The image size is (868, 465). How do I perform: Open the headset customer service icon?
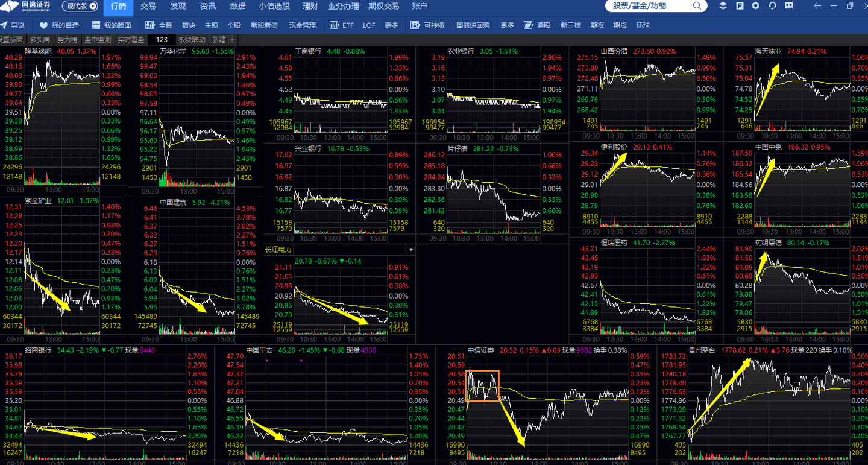click(773, 6)
